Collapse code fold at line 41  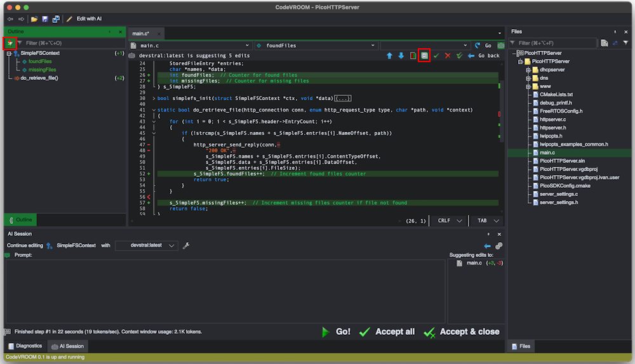[154, 110]
